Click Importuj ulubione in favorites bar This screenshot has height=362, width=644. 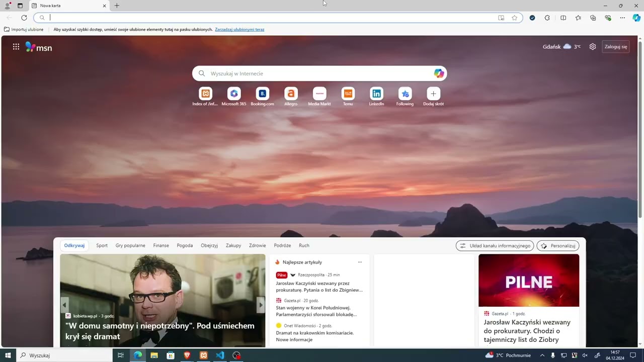(x=24, y=29)
